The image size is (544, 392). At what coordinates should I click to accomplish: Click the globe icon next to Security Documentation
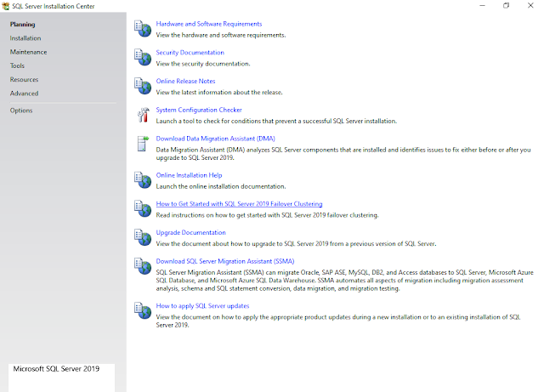143,57
